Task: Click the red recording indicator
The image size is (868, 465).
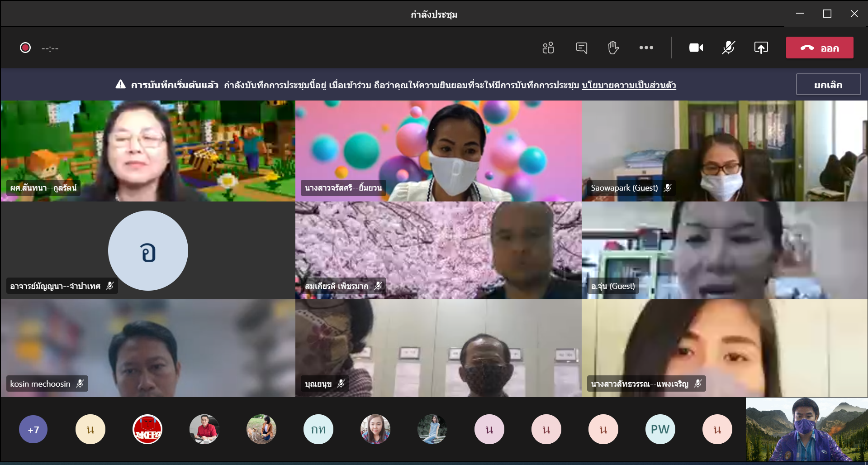Action: (x=25, y=48)
